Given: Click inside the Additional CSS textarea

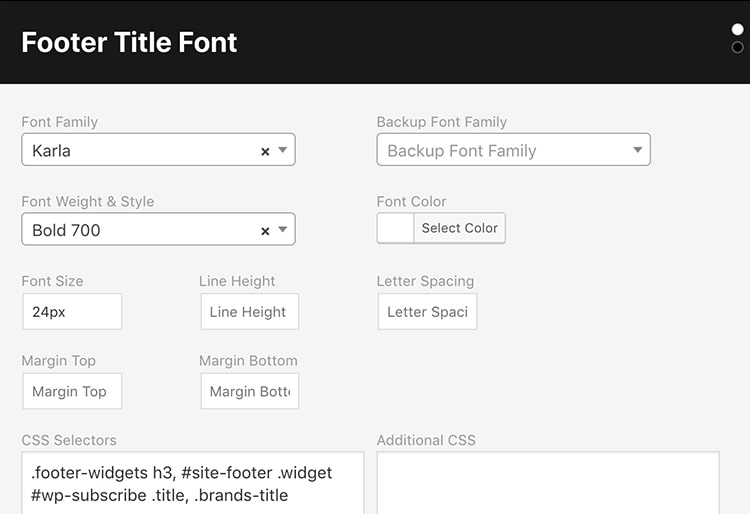Looking at the screenshot, I should 548,483.
